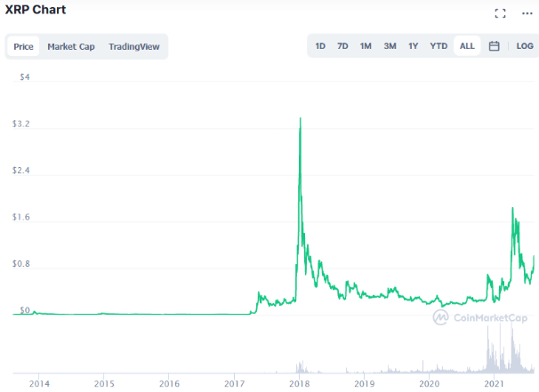Click the $4 price axis label
539x392 pixels.
(25, 77)
